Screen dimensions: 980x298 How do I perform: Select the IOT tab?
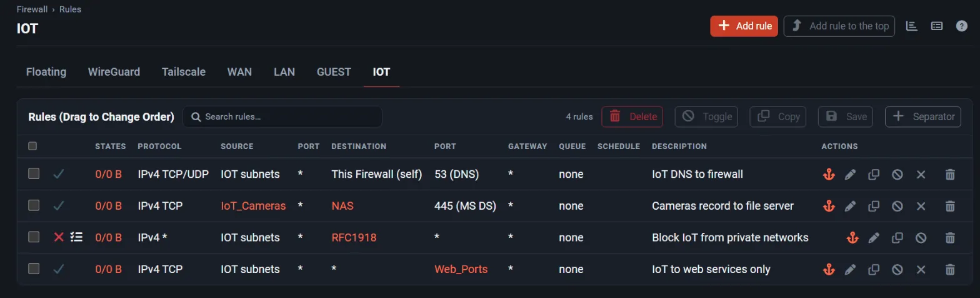coord(381,71)
